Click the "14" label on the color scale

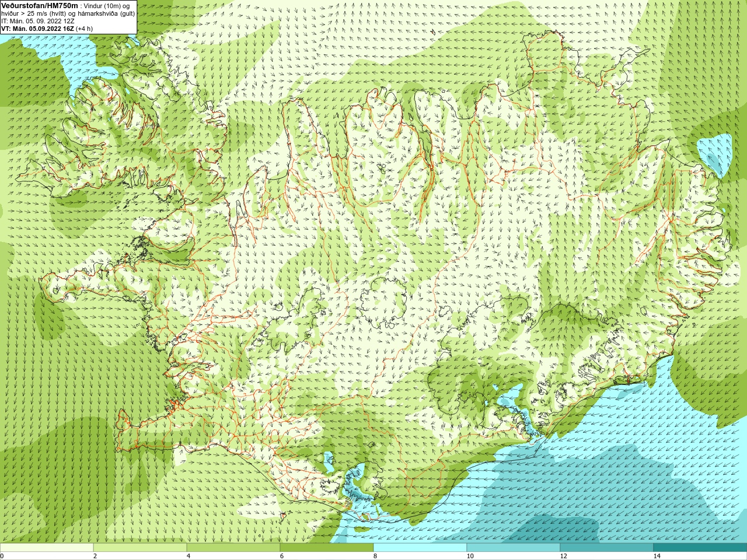pos(657,556)
